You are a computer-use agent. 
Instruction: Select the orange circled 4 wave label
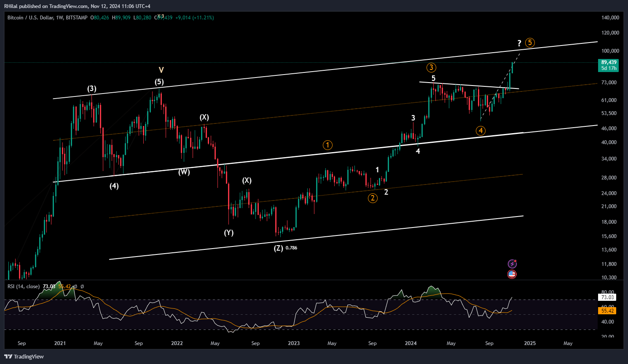[x=481, y=131]
